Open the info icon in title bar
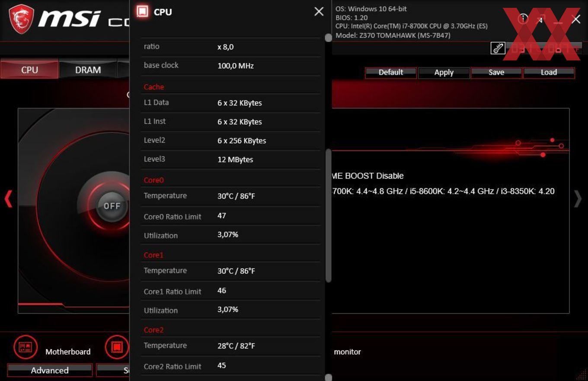 pos(523,19)
